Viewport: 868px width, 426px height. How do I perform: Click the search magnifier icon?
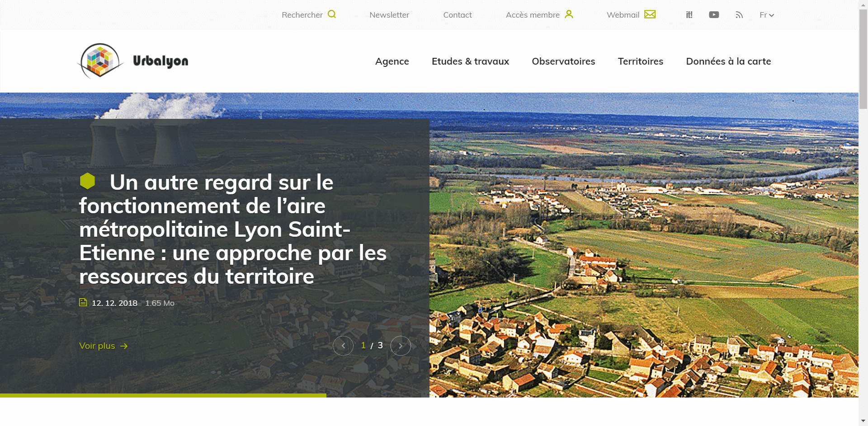point(332,14)
